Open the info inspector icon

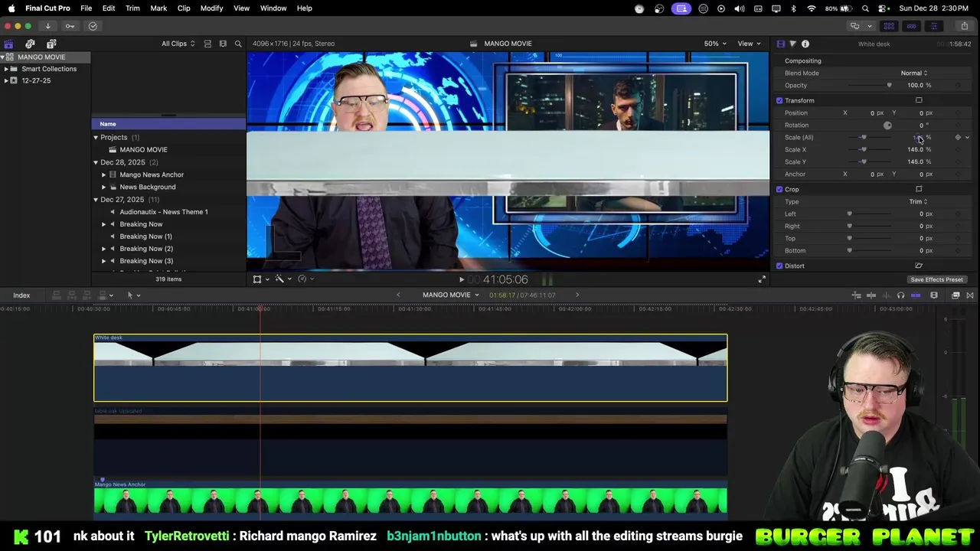[805, 44]
